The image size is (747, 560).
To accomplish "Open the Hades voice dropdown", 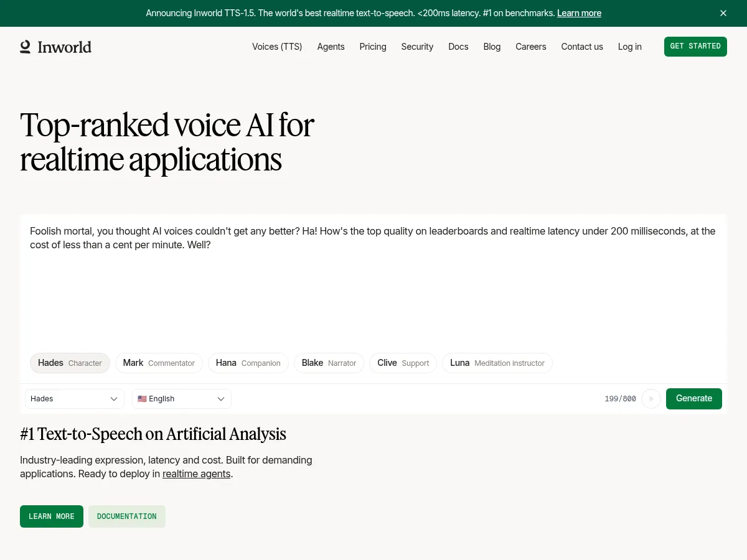I will pos(74,399).
